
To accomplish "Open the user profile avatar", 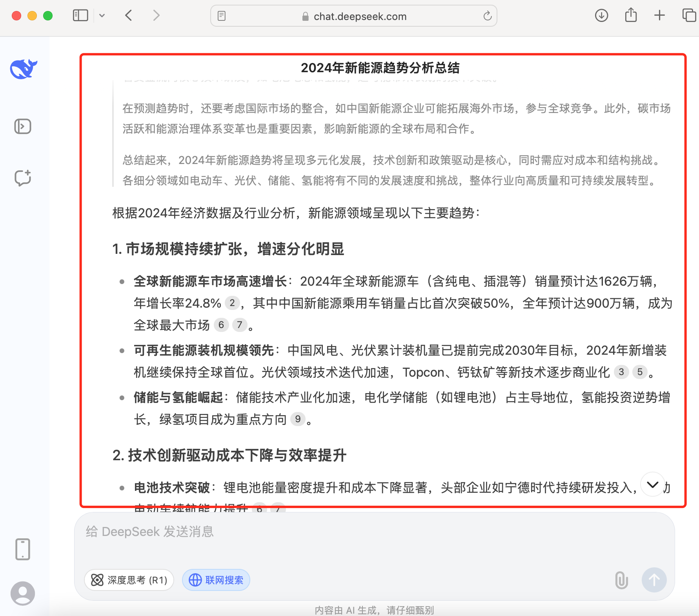I will point(23,593).
